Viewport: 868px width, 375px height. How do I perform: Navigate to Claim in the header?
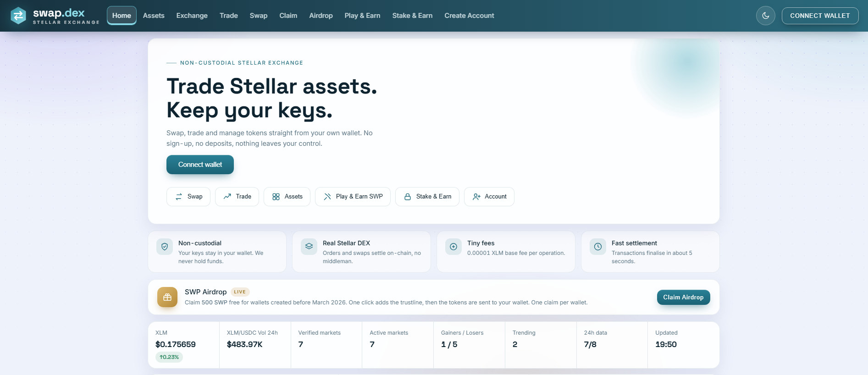point(288,16)
